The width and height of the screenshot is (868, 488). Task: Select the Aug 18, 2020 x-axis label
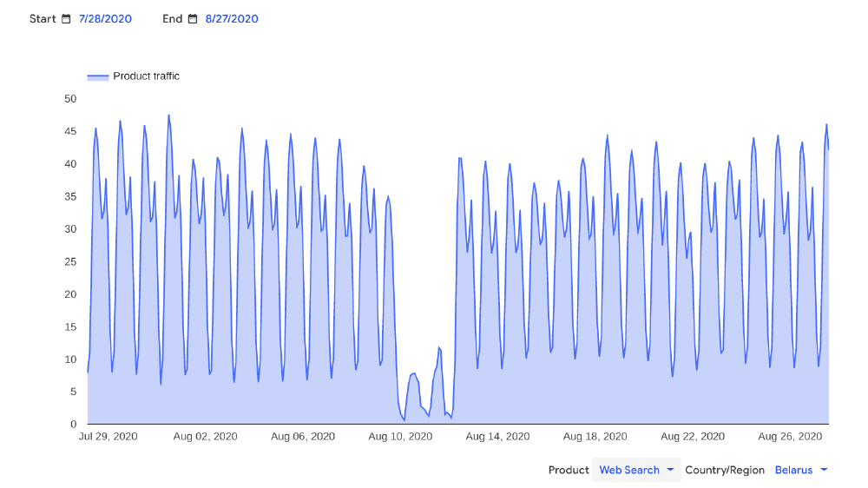pos(595,437)
